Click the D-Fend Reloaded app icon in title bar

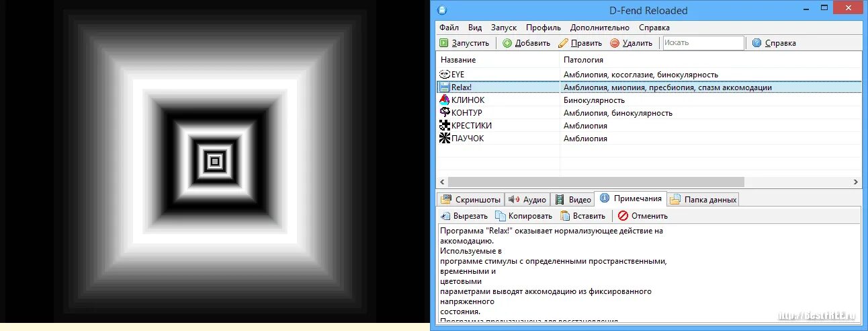pyautogui.click(x=442, y=10)
